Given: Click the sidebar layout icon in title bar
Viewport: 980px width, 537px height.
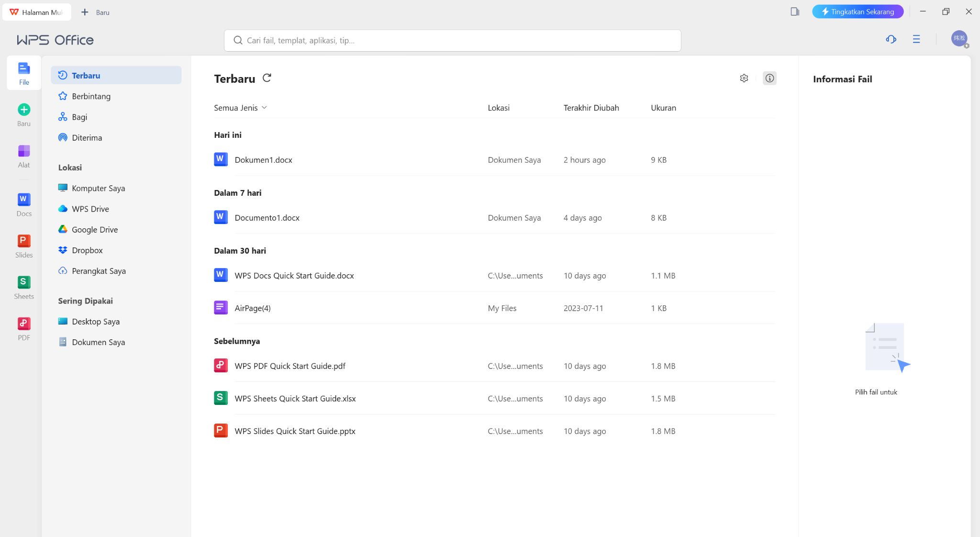Looking at the screenshot, I should tap(795, 11).
